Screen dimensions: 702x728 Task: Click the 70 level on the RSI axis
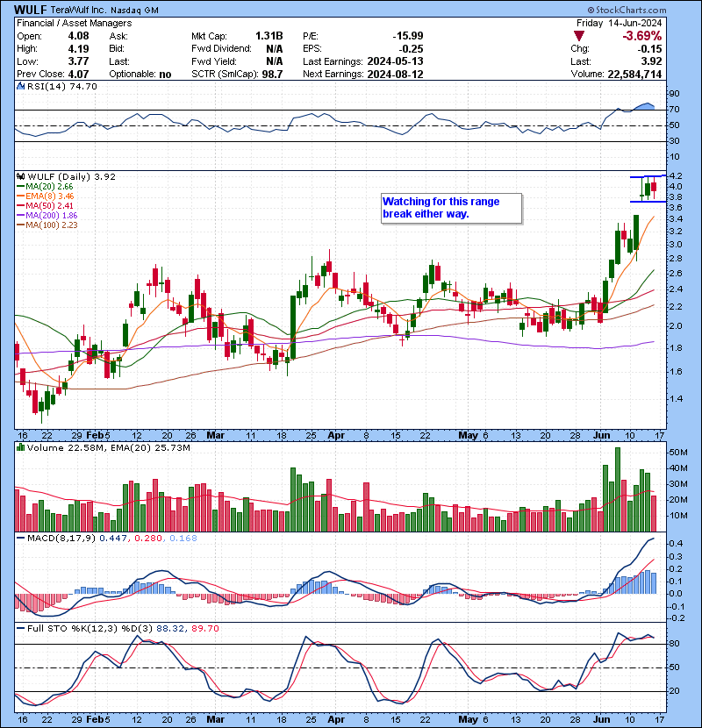[x=674, y=110]
